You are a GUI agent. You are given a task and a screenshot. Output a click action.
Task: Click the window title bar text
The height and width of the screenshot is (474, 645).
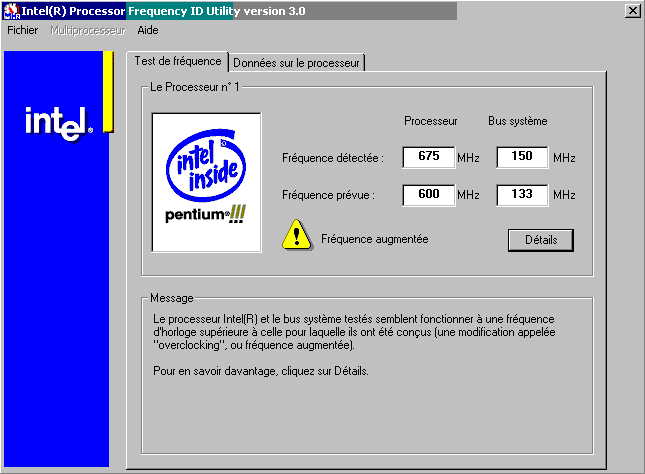163,11
